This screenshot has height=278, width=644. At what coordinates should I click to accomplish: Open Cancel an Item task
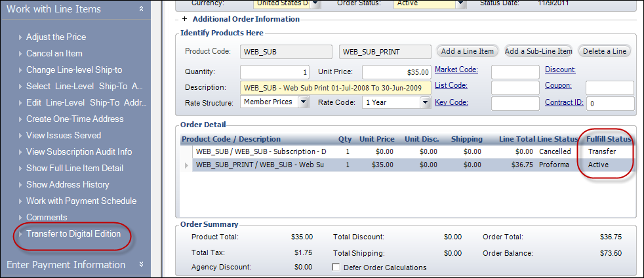coord(54,53)
